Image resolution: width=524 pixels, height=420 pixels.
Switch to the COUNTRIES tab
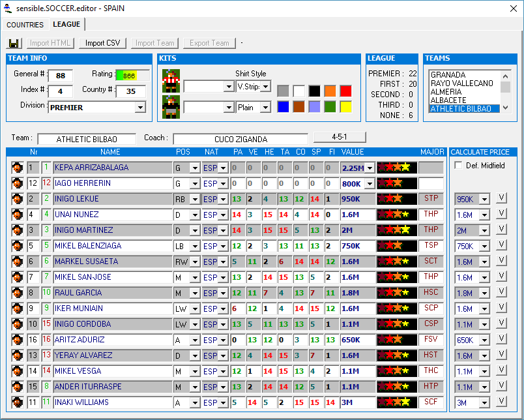point(25,25)
